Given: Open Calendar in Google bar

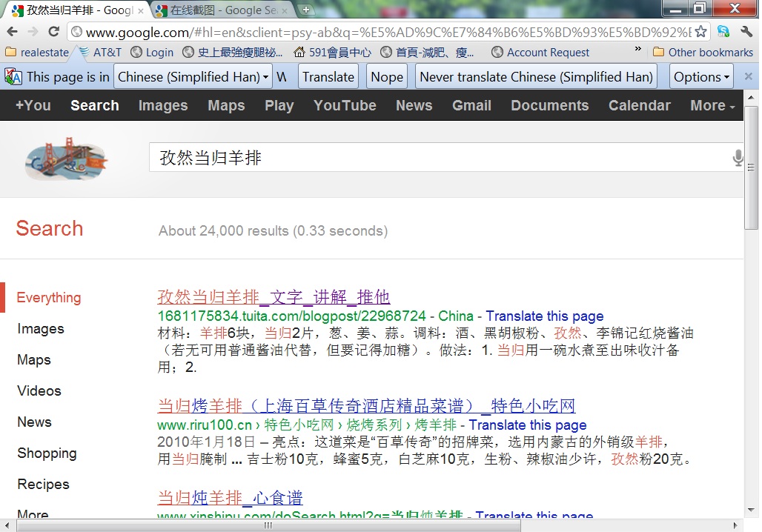Looking at the screenshot, I should 640,105.
